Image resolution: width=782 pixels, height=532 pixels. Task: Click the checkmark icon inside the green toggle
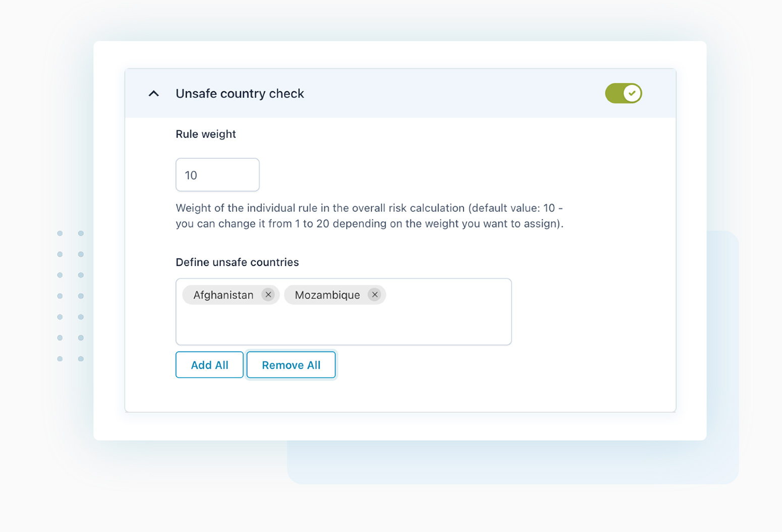[x=632, y=93]
